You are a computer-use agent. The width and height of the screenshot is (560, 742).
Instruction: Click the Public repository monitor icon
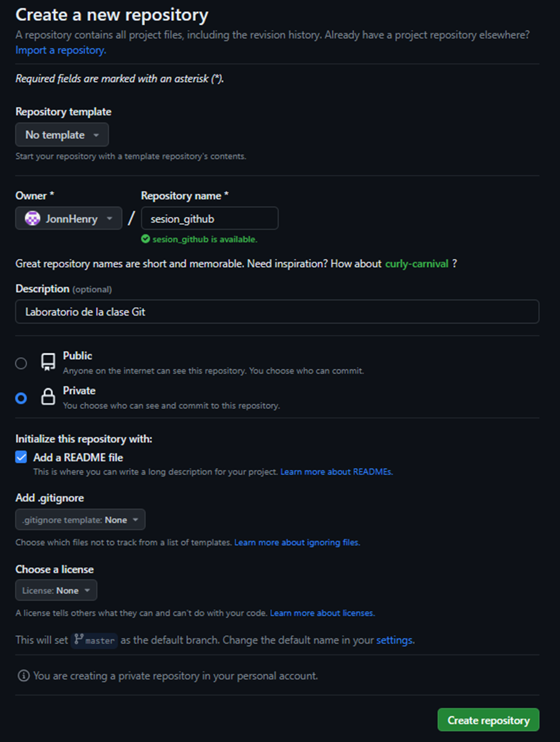(x=47, y=362)
